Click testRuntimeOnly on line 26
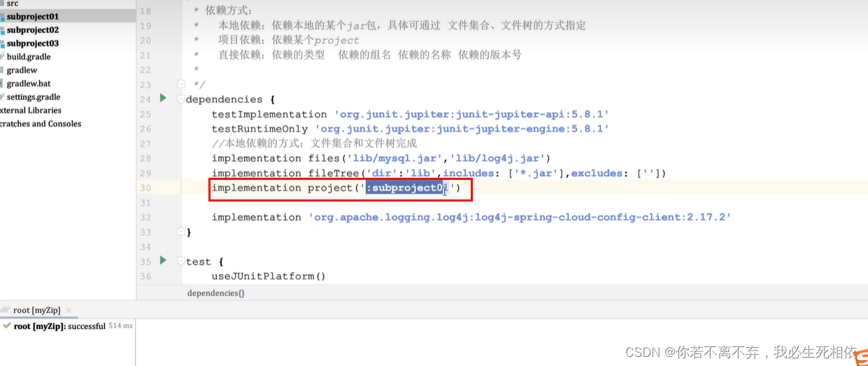 259,129
